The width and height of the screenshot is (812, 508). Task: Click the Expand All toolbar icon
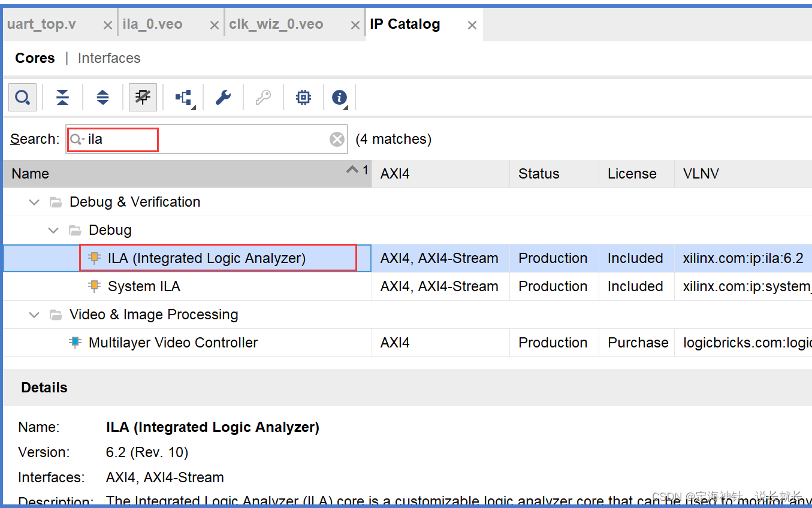point(102,97)
